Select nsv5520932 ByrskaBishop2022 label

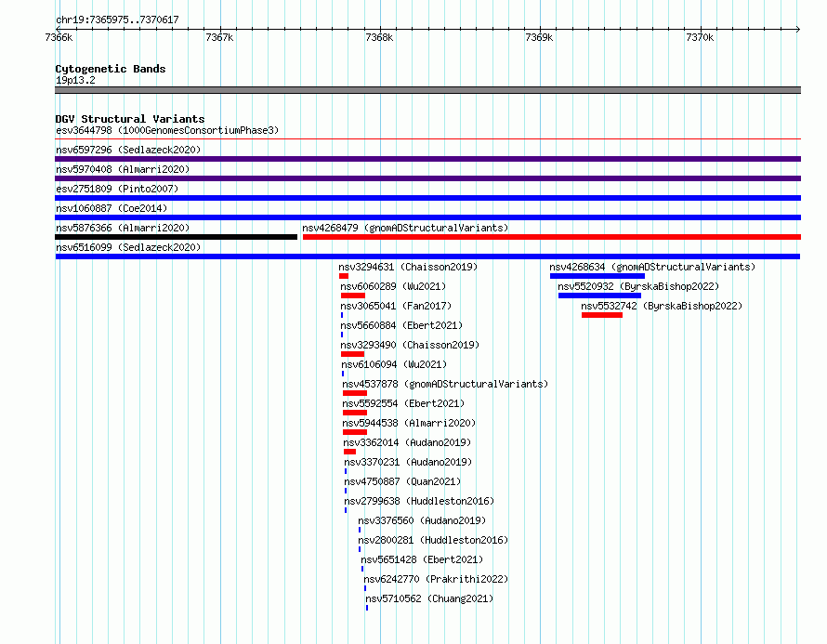638,286
